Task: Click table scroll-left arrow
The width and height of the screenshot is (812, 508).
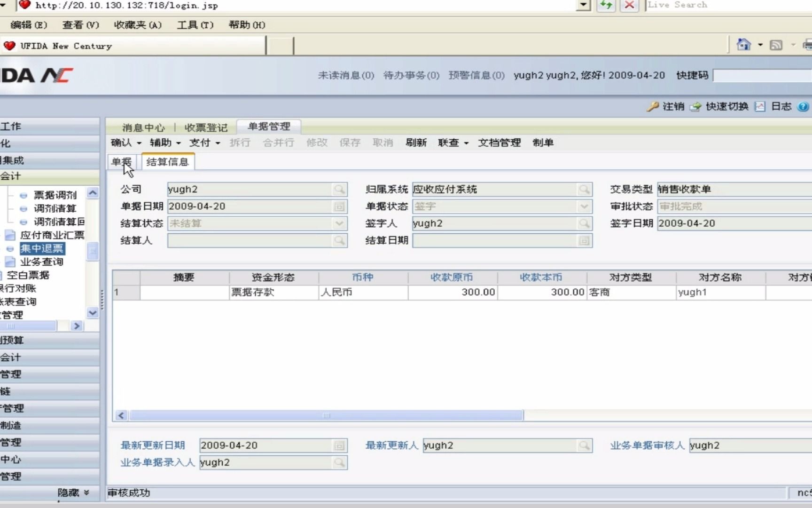Action: pyautogui.click(x=121, y=415)
